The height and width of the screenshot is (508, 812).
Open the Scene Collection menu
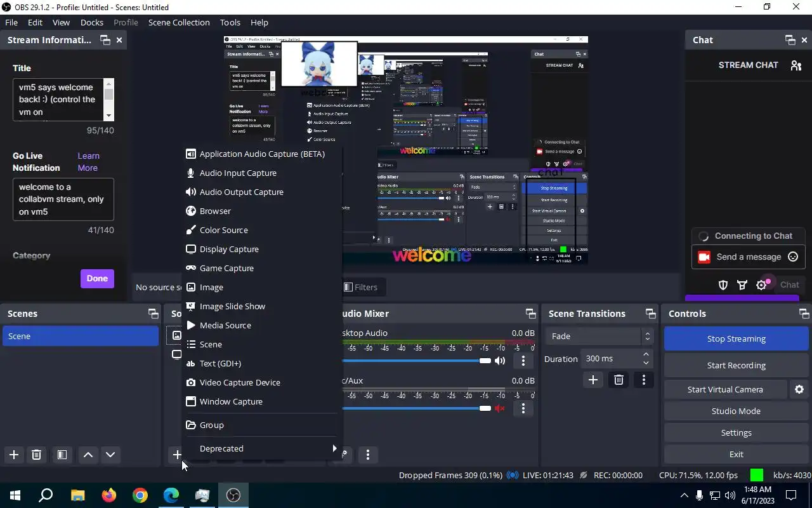179,22
